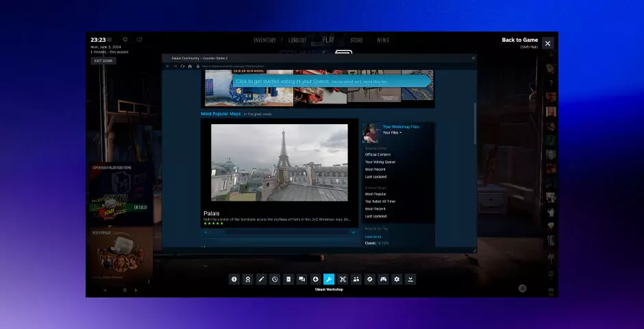Go back in the Steam Community browser
This screenshot has width=644, height=329.
168,66
